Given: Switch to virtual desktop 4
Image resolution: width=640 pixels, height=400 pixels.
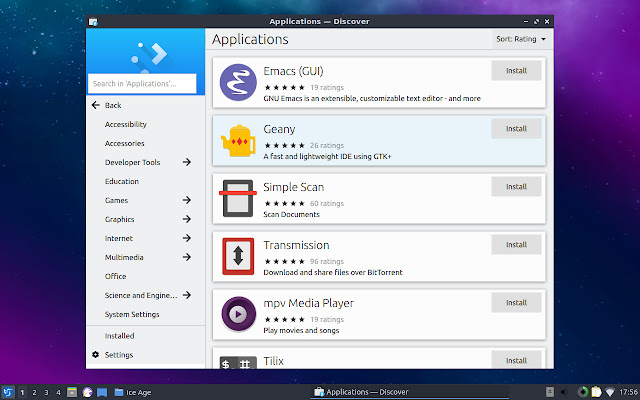Looking at the screenshot, I should (x=58, y=392).
